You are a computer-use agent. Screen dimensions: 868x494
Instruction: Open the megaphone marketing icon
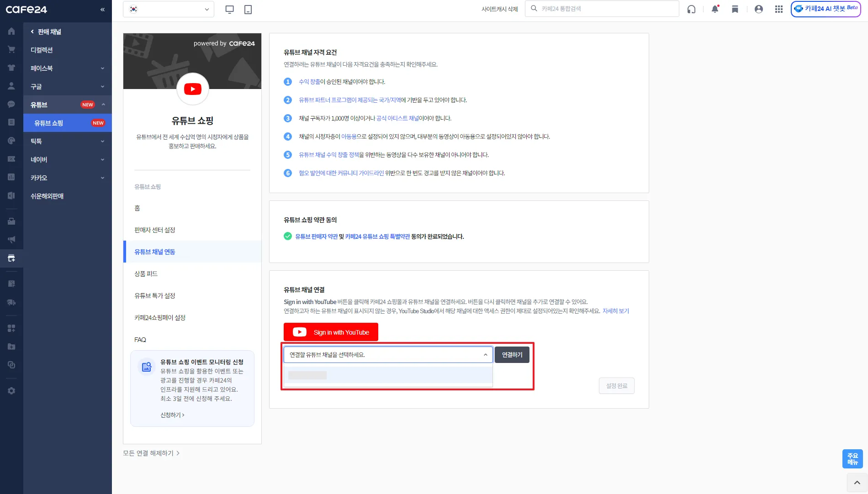click(11, 239)
